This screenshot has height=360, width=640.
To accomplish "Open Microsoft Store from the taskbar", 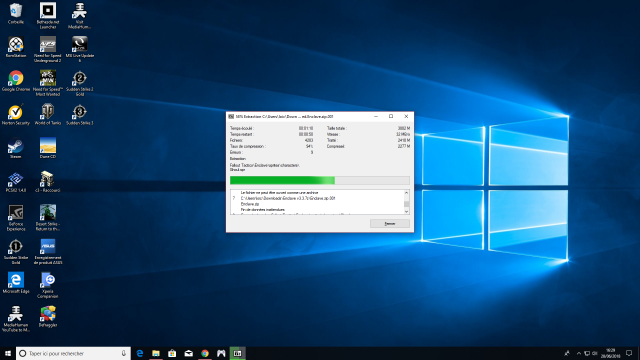I will (172, 353).
